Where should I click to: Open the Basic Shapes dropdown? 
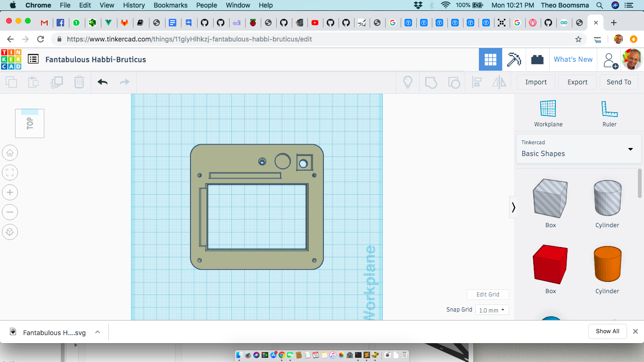coord(579,148)
